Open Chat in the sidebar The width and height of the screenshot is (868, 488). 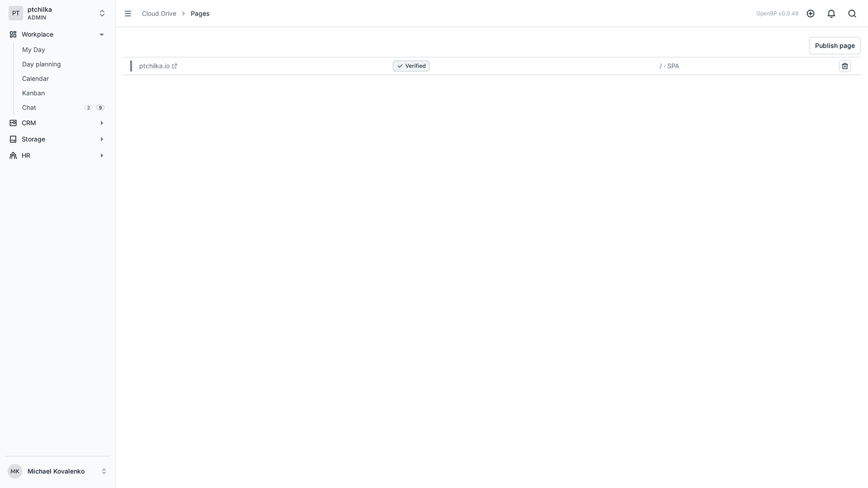(x=29, y=108)
